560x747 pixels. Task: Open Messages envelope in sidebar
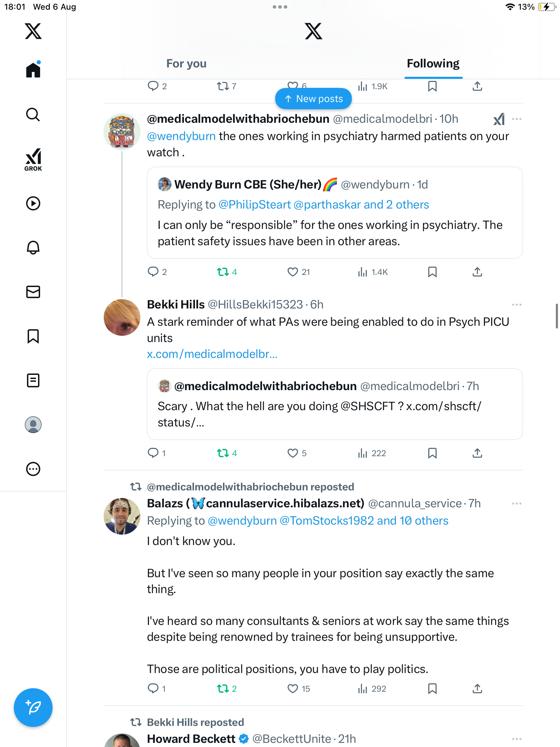33,292
